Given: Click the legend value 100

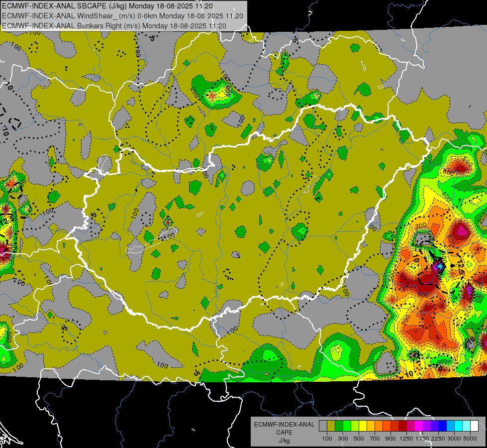Looking at the screenshot, I should coord(327,439).
